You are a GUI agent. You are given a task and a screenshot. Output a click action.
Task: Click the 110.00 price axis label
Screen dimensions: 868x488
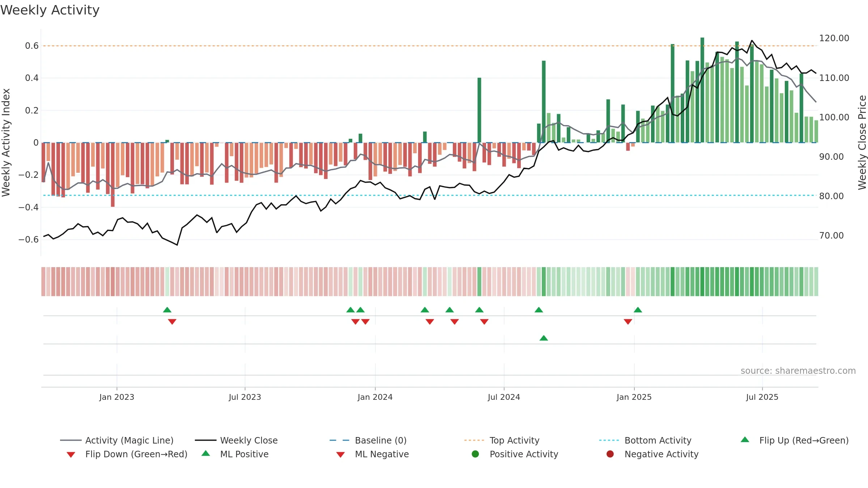click(834, 78)
